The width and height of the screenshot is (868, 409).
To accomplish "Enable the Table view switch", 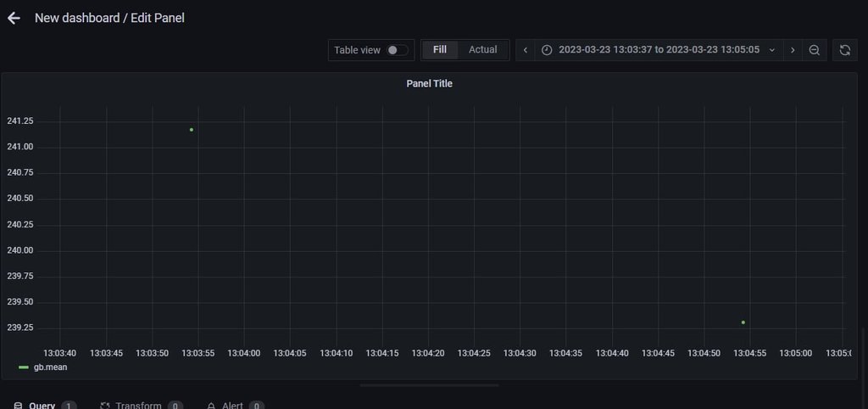I will 397,50.
